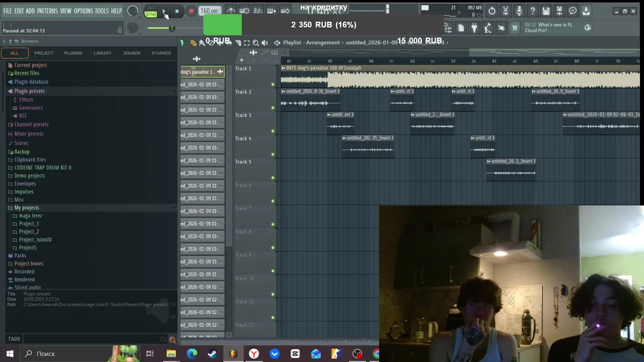Open the OPTIONS menu

tap(83, 11)
